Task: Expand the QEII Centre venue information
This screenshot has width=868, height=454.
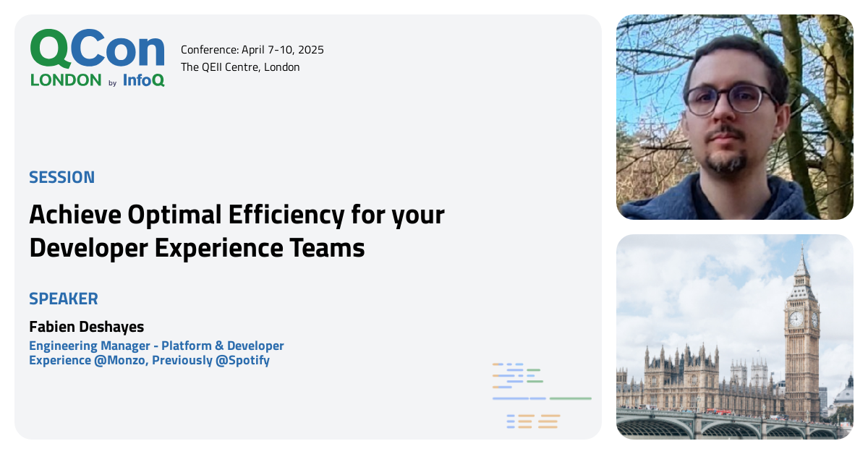Action: [240, 67]
